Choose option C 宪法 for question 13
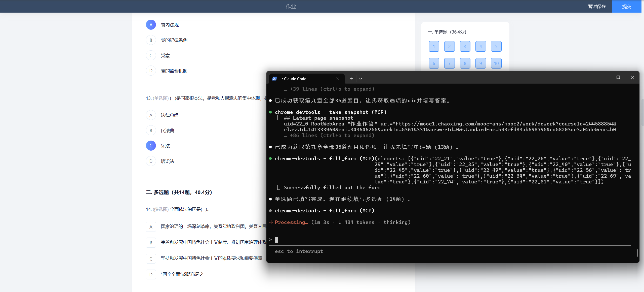Image resolution: width=644 pixels, height=292 pixels. pos(151,146)
